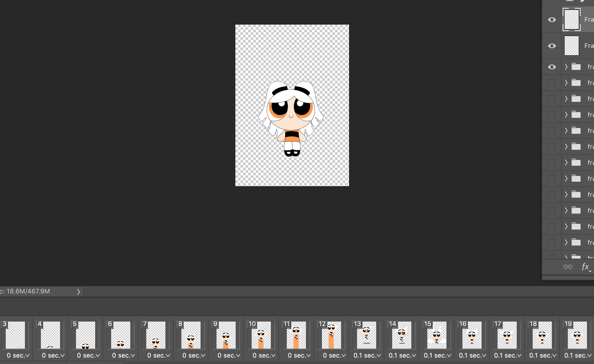The width and height of the screenshot is (594, 364).
Task: Show the hidden group directly below the visible group
Action: (x=552, y=83)
